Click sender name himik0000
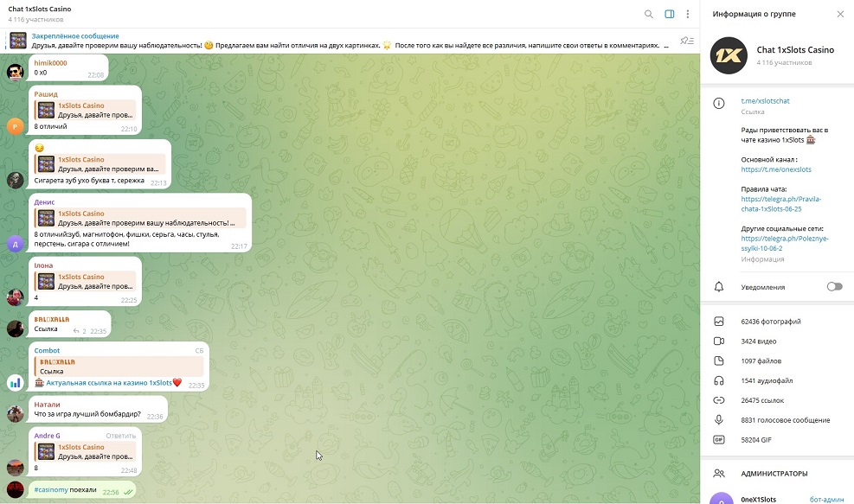Image resolution: width=854 pixels, height=504 pixels. point(51,63)
